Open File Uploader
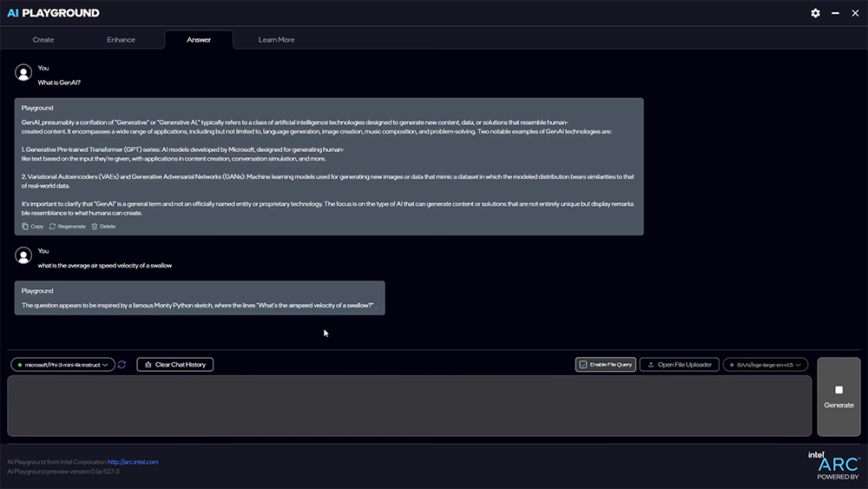The width and height of the screenshot is (868, 489). coord(680,365)
